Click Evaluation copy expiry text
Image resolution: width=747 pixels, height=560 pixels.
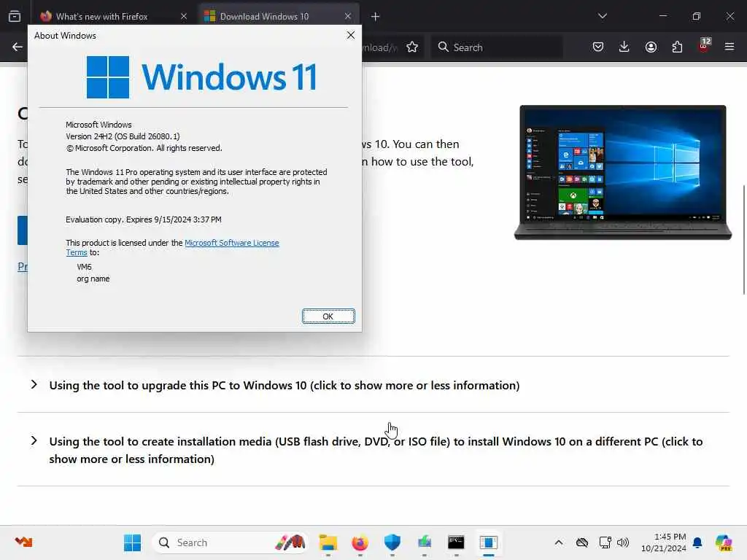pos(144,219)
